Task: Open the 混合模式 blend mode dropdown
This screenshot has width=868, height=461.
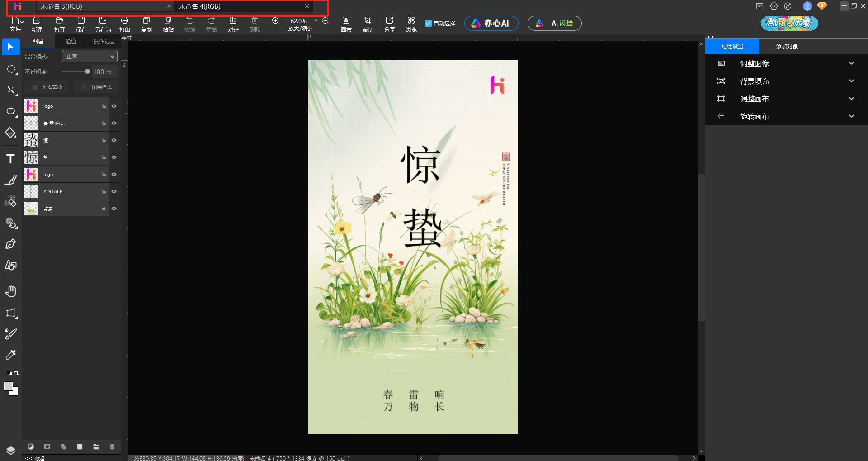Action: (89, 56)
